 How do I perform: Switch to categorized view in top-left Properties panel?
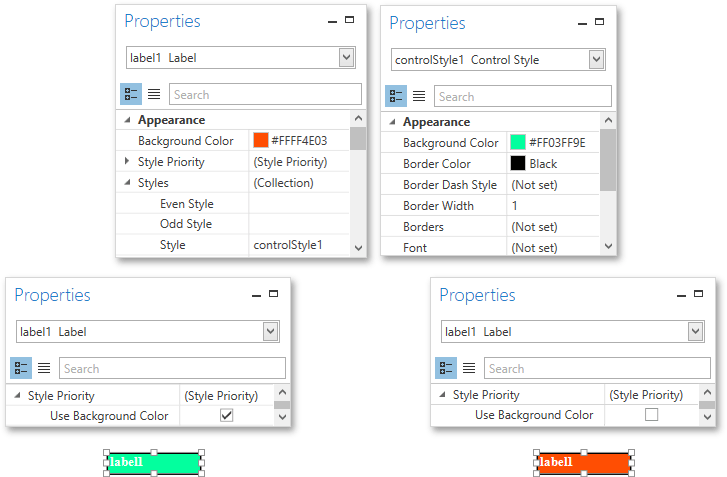pos(131,94)
